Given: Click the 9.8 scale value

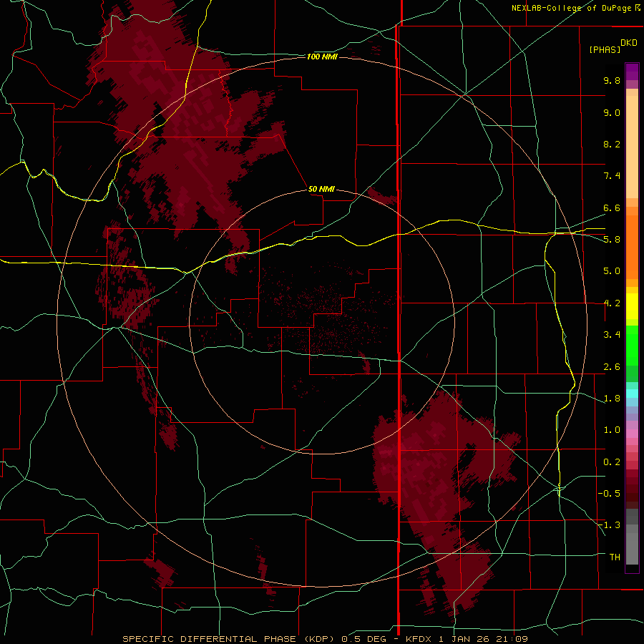Looking at the screenshot, I should [612, 80].
